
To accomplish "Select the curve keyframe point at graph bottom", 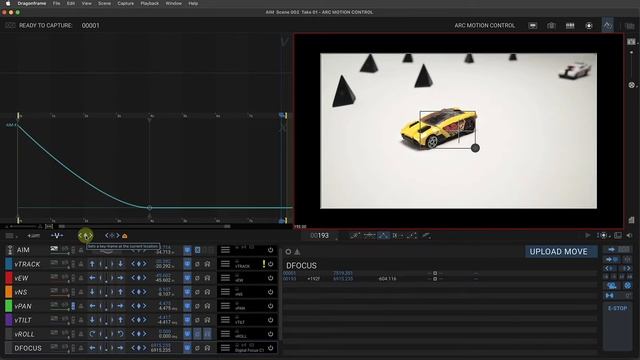I will click(x=149, y=208).
